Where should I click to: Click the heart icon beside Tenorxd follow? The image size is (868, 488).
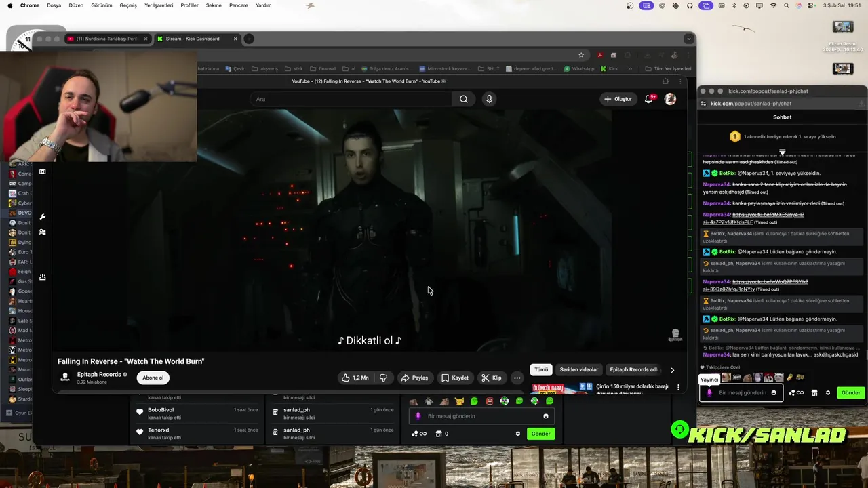pos(140,432)
